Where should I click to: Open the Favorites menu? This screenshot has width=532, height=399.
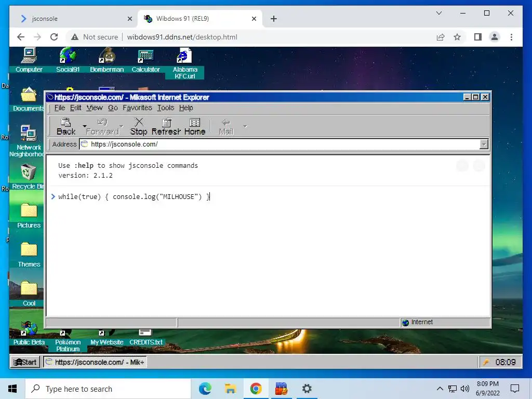coord(137,108)
